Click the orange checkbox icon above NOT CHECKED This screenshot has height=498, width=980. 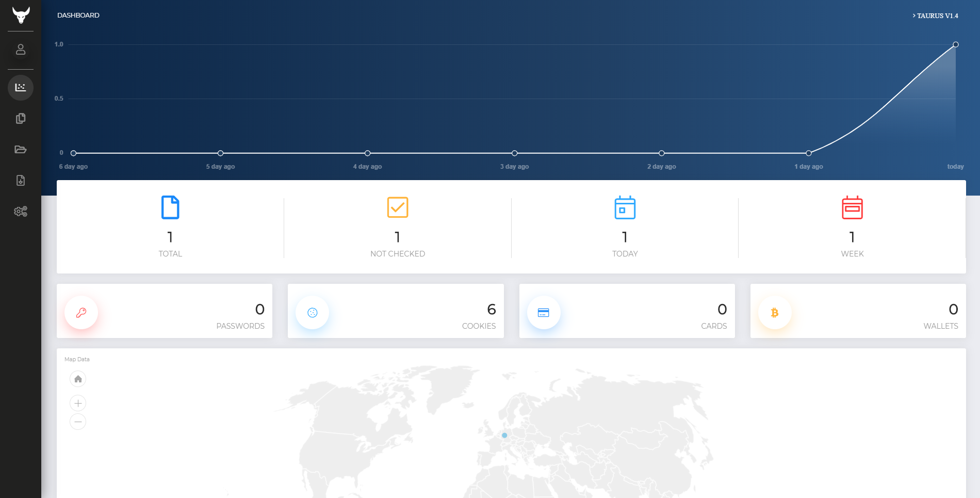pyautogui.click(x=398, y=207)
